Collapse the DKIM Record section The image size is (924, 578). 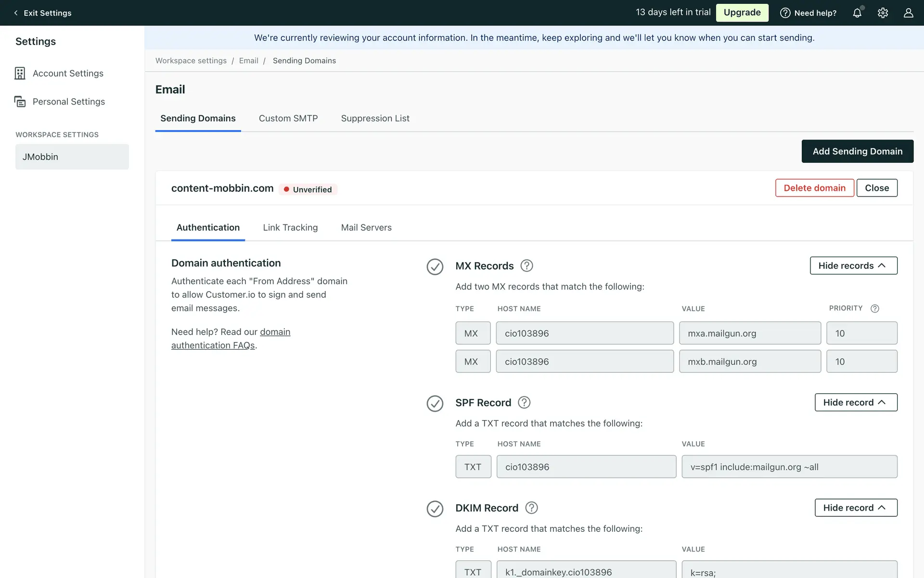coord(856,508)
